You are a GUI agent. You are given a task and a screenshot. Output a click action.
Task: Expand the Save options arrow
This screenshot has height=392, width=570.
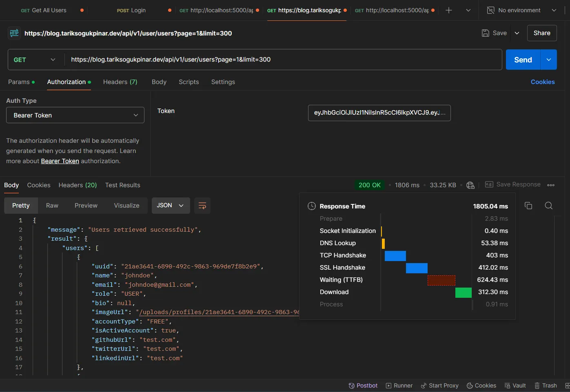(517, 33)
